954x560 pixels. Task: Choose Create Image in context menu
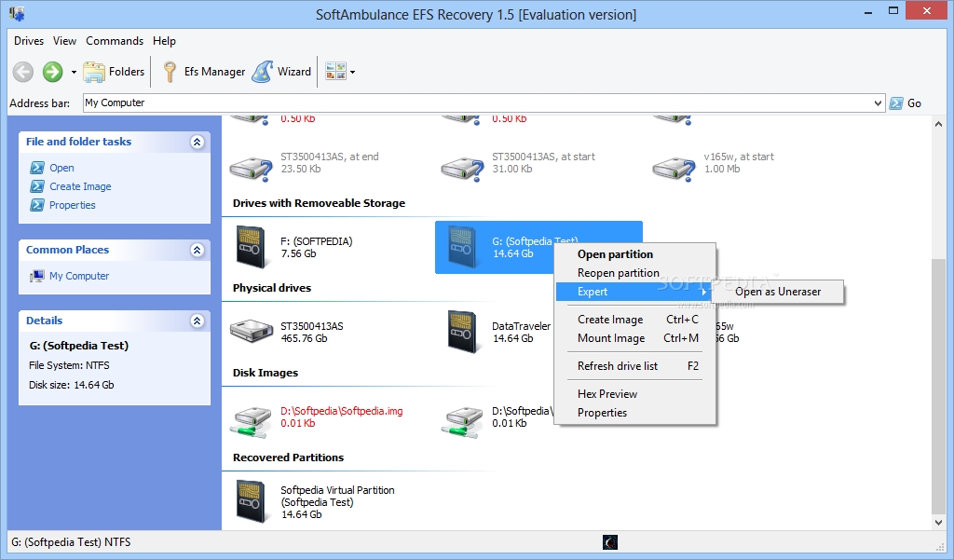(x=635, y=320)
